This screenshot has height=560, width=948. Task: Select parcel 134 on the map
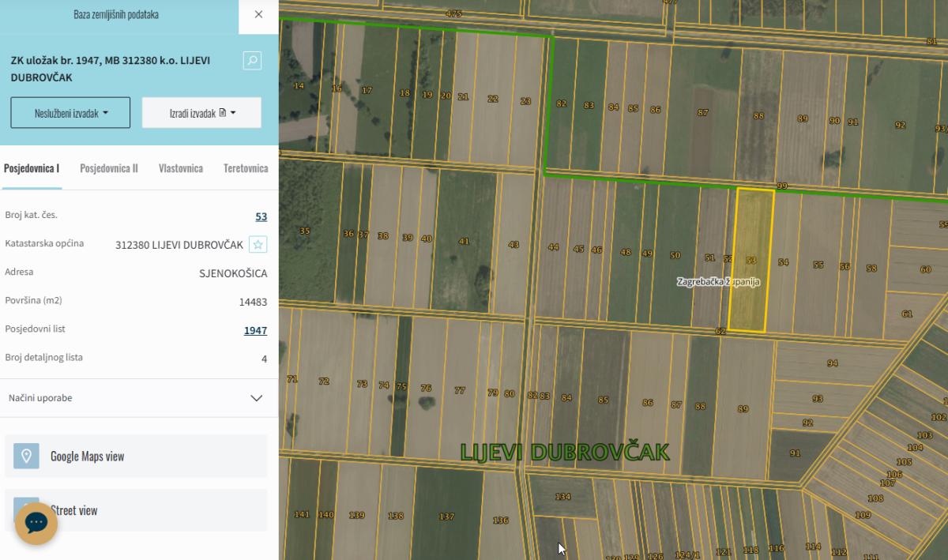pos(562,497)
